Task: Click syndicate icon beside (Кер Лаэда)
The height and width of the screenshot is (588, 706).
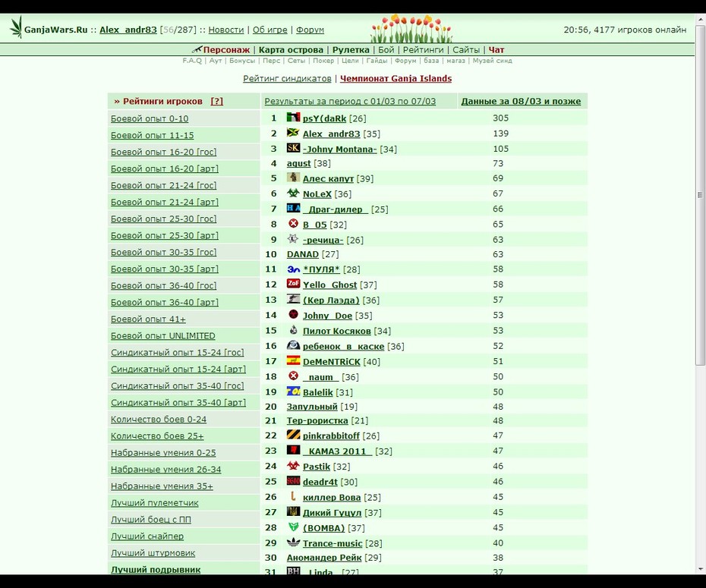Action: [293, 299]
